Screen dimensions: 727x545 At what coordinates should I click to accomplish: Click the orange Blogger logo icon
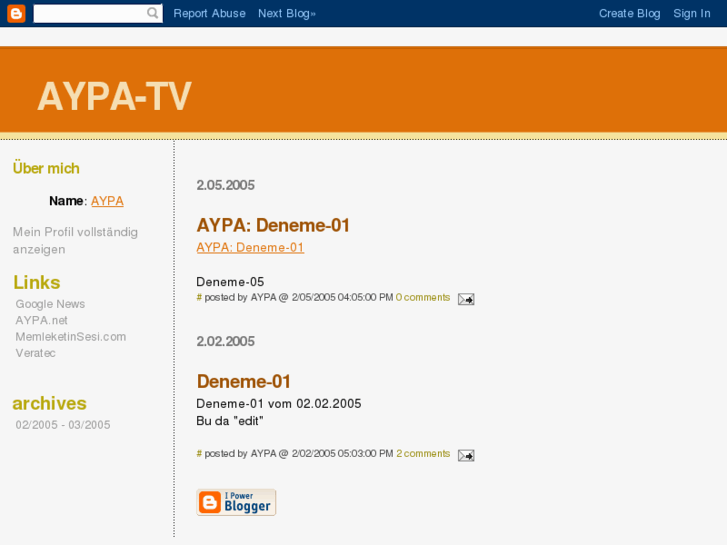(16, 13)
